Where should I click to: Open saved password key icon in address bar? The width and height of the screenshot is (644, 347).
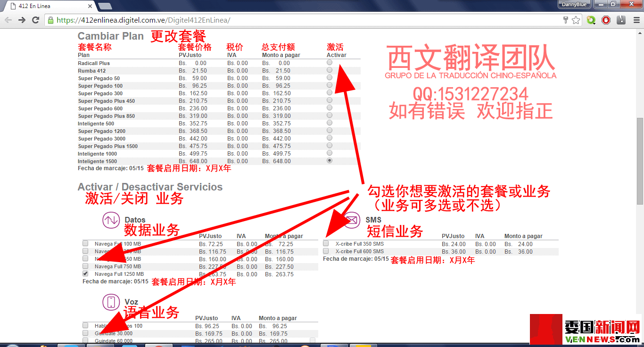click(566, 20)
